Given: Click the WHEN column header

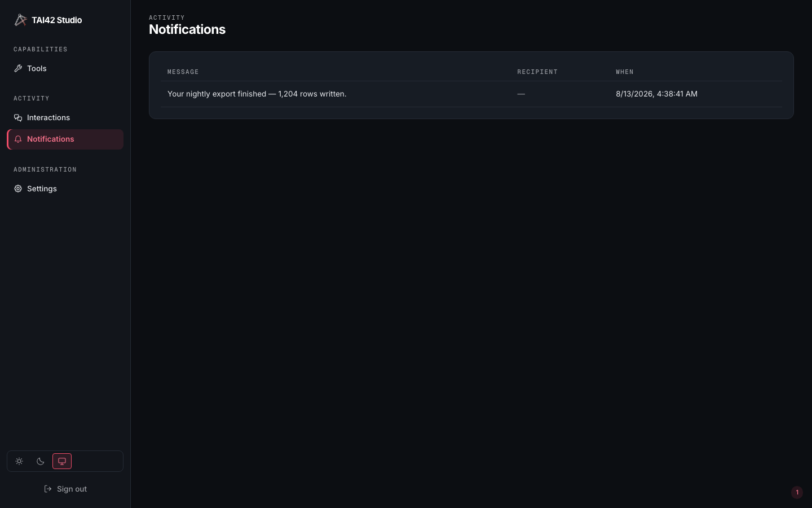Looking at the screenshot, I should point(625,72).
